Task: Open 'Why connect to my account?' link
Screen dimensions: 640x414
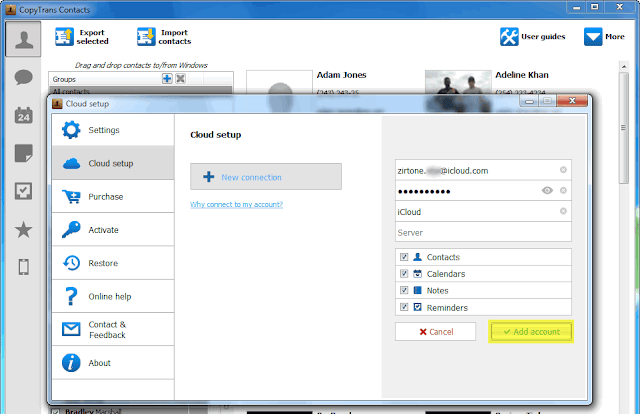Action: pos(236,204)
